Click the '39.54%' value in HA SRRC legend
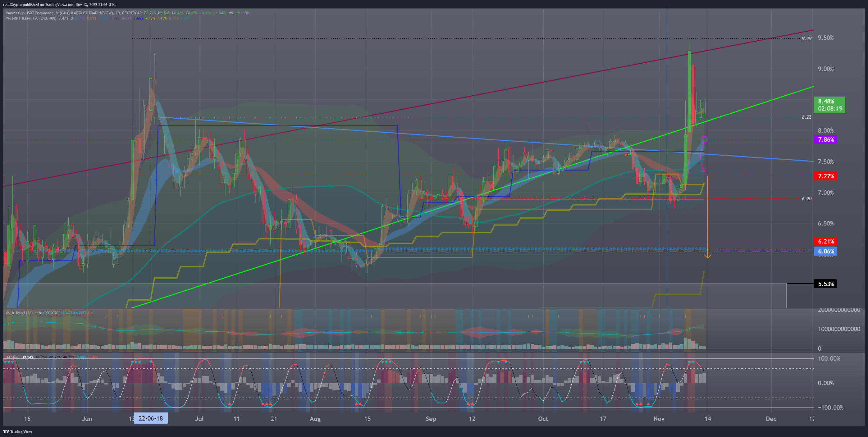Image resolution: width=868 pixels, height=437 pixels. (x=28, y=357)
